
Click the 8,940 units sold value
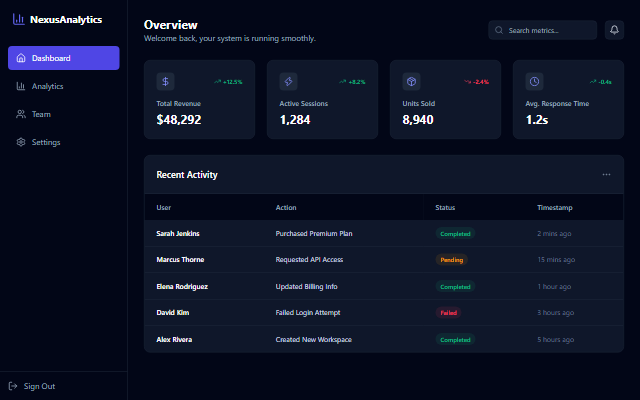point(418,120)
